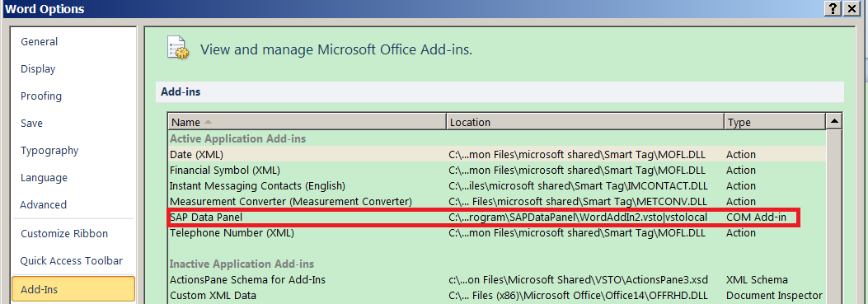Click the Add-ins header gear icon
This screenshot has height=304, width=868.
[x=178, y=48]
